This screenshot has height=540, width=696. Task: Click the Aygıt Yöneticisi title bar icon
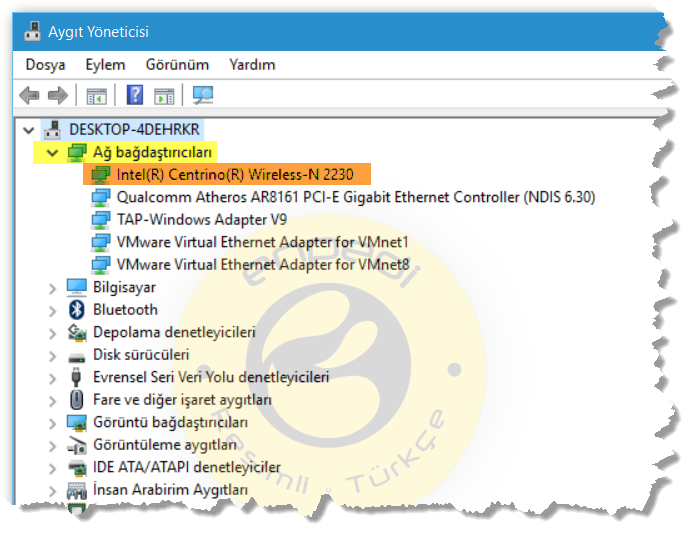(32, 32)
